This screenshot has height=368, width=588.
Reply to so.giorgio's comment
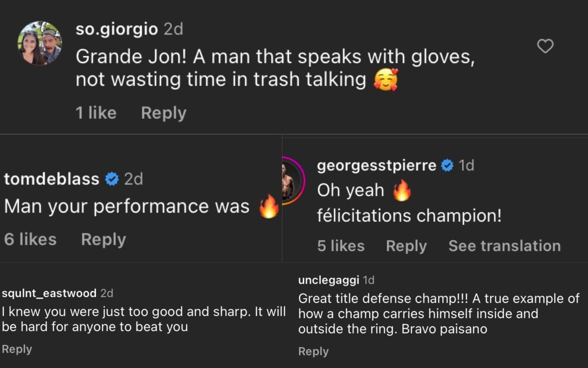tap(163, 113)
